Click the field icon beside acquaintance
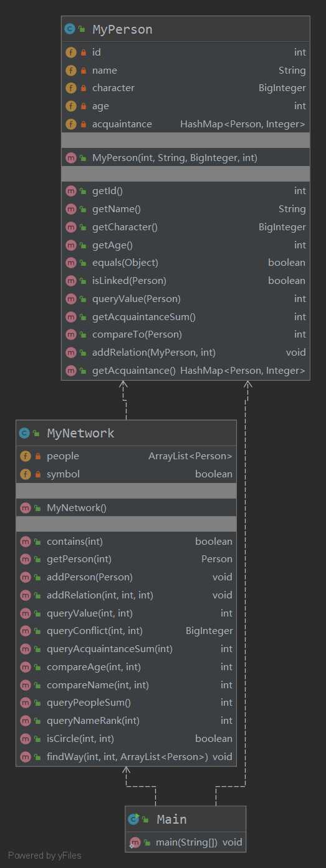 [x=70, y=124]
